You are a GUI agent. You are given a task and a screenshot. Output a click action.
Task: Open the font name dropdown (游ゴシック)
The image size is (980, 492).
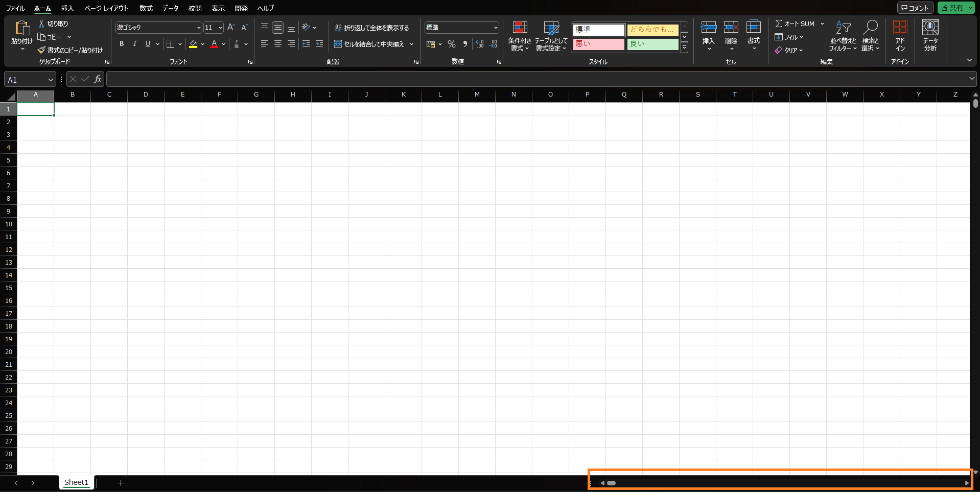tap(199, 28)
